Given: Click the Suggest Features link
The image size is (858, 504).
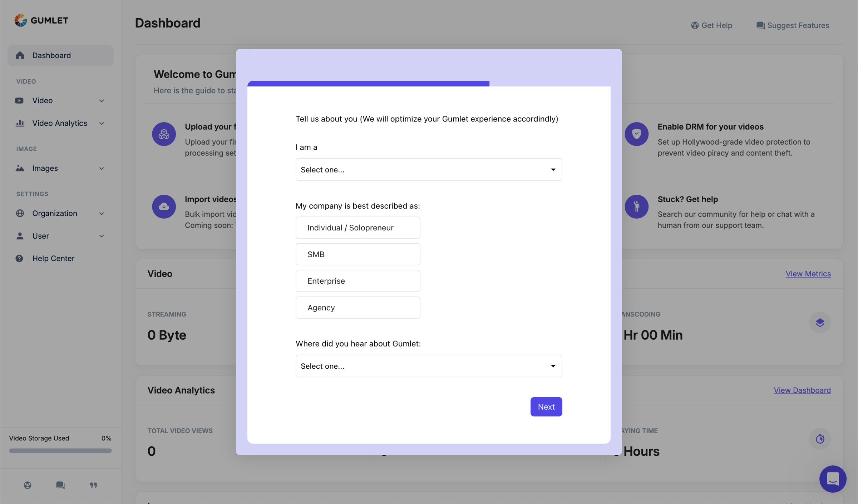Looking at the screenshot, I should 793,25.
